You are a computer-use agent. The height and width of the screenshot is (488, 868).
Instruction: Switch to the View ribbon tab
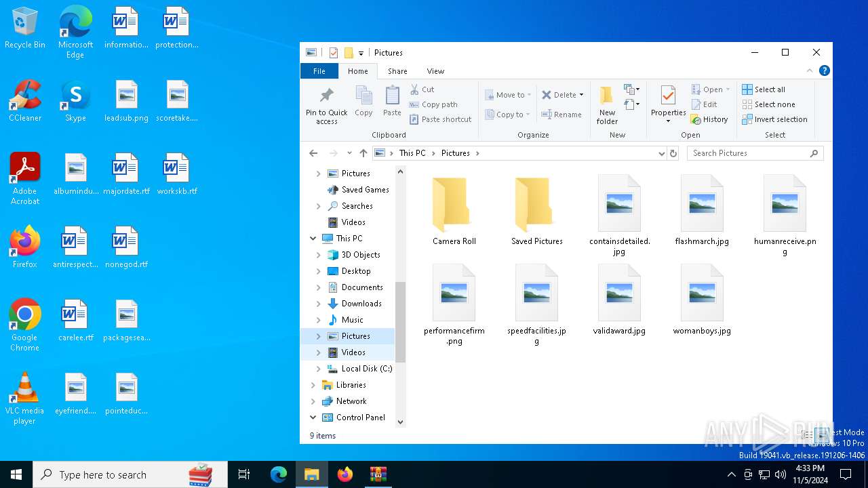tap(435, 71)
